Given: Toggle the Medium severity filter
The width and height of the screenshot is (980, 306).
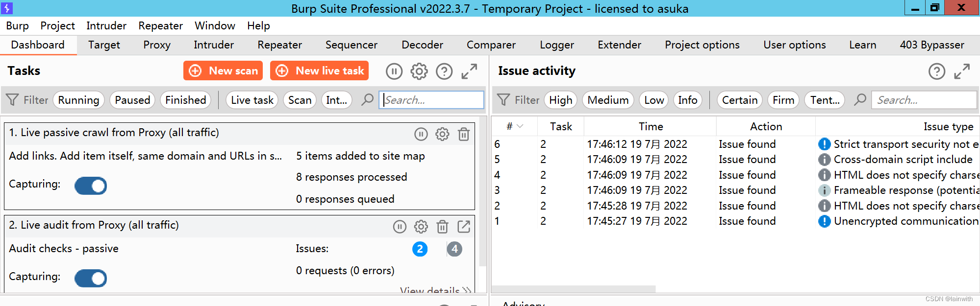Looking at the screenshot, I should point(608,100).
